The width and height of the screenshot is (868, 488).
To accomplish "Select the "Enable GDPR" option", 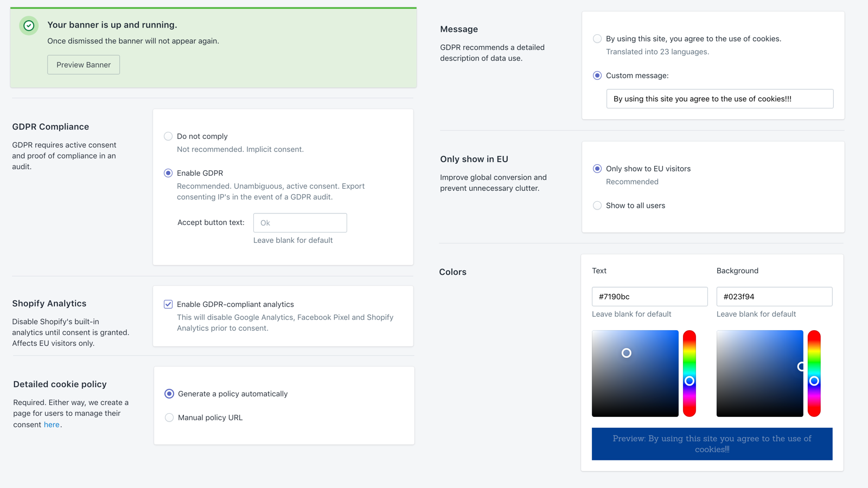I will [x=168, y=173].
